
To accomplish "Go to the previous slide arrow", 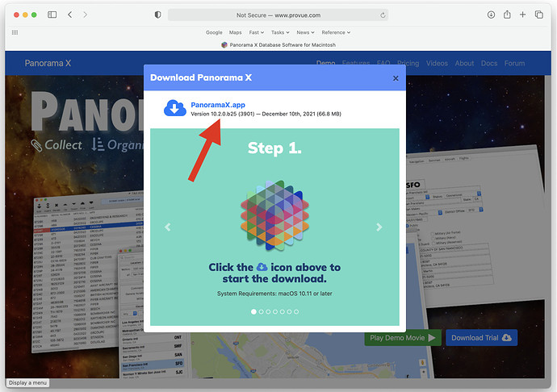I will 168,227.
